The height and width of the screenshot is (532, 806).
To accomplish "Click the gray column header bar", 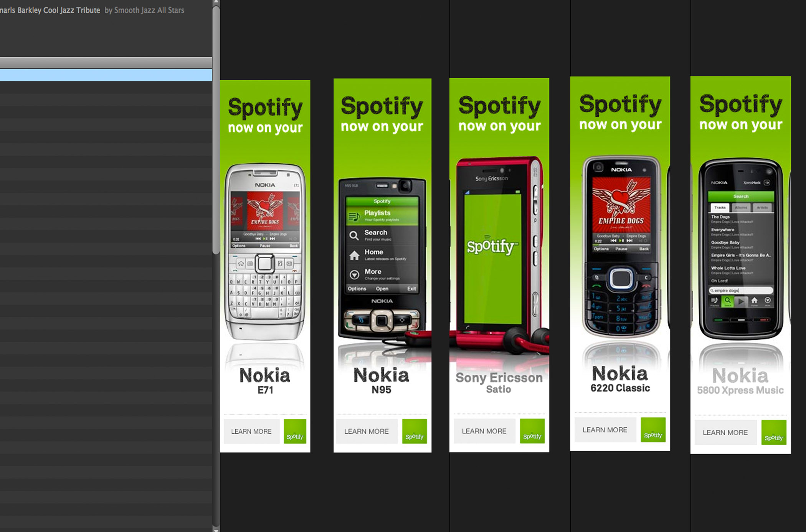I will 106,63.
